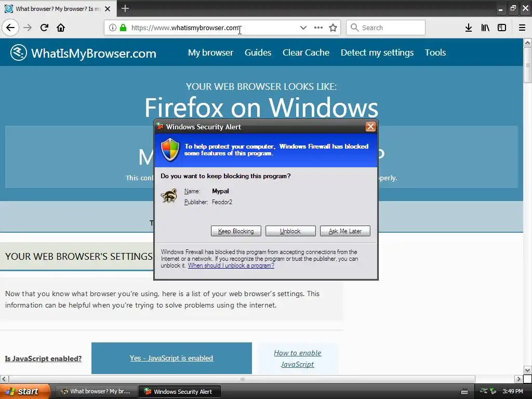The image size is (532, 399).
Task: Click the Windows security shield icon
Action: coord(170,150)
